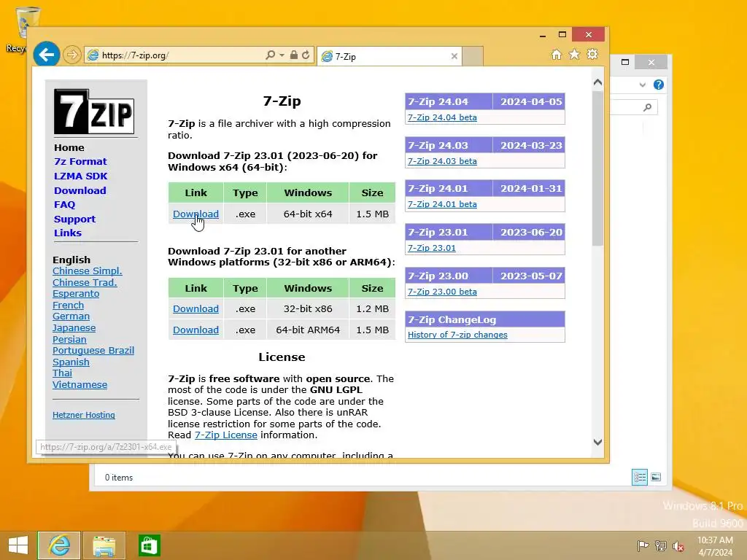This screenshot has width=747, height=560.
Task: Open the Support sidebar link
Action: 75,219
